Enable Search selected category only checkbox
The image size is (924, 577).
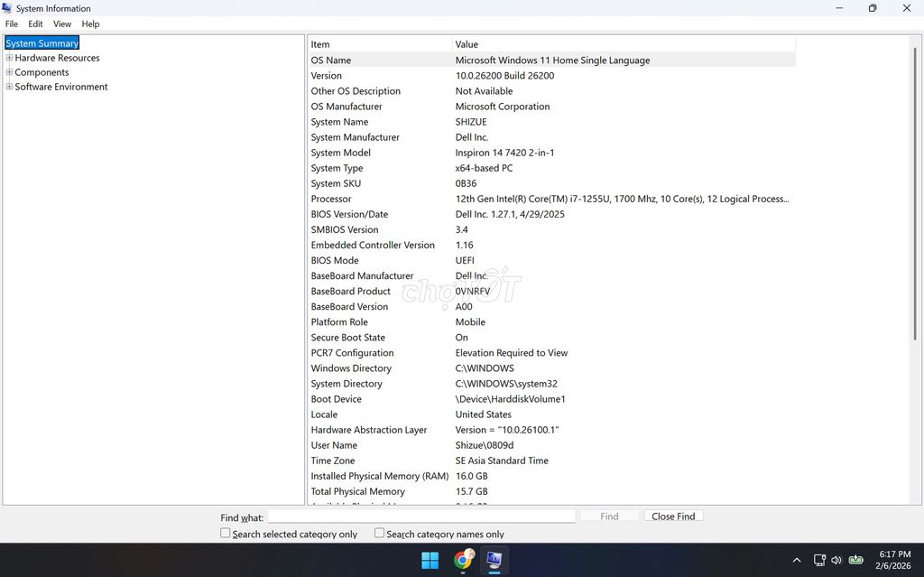(226, 534)
